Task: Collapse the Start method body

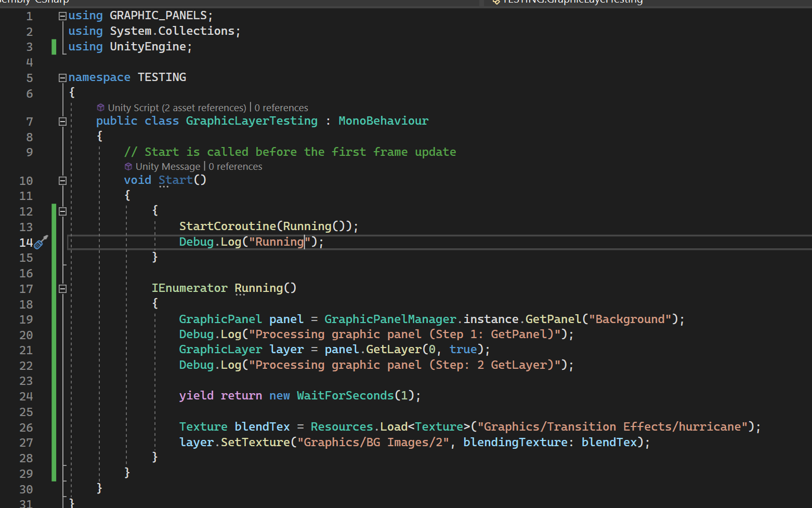Action: [62, 181]
